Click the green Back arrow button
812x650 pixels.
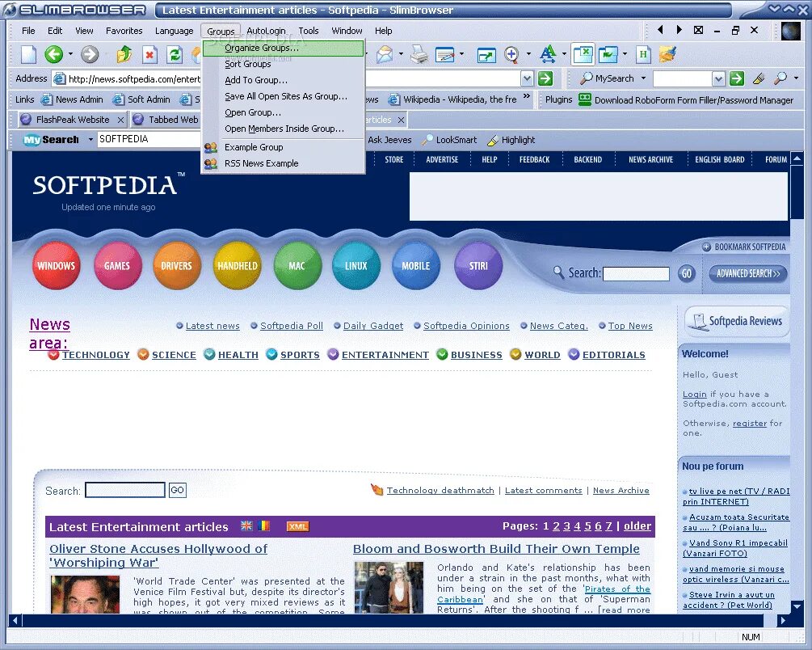[x=53, y=54]
